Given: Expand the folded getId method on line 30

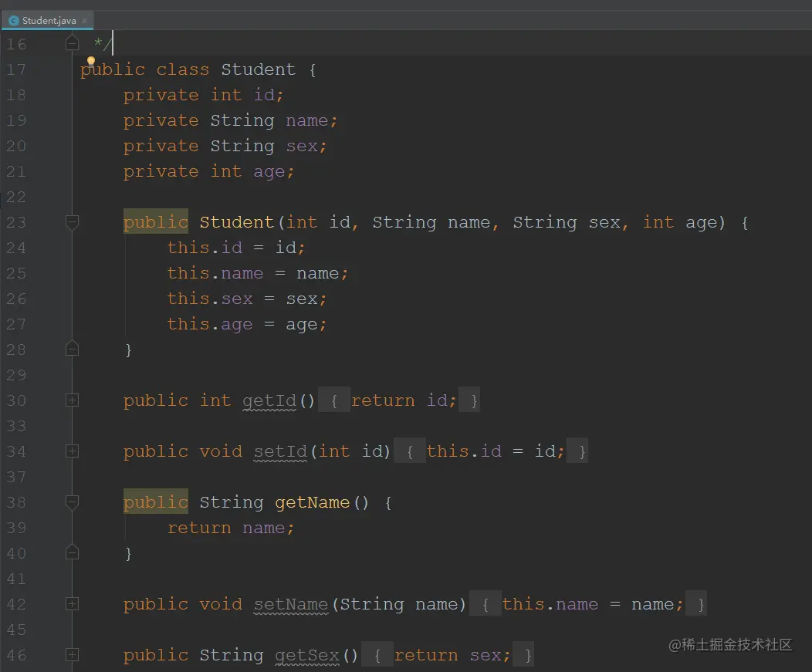Looking at the screenshot, I should coord(72,400).
